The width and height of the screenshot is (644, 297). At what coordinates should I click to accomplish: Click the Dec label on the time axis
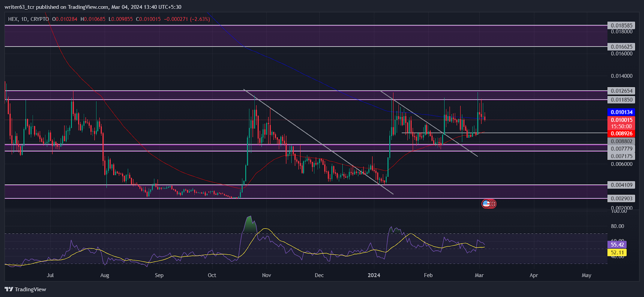coord(319,275)
